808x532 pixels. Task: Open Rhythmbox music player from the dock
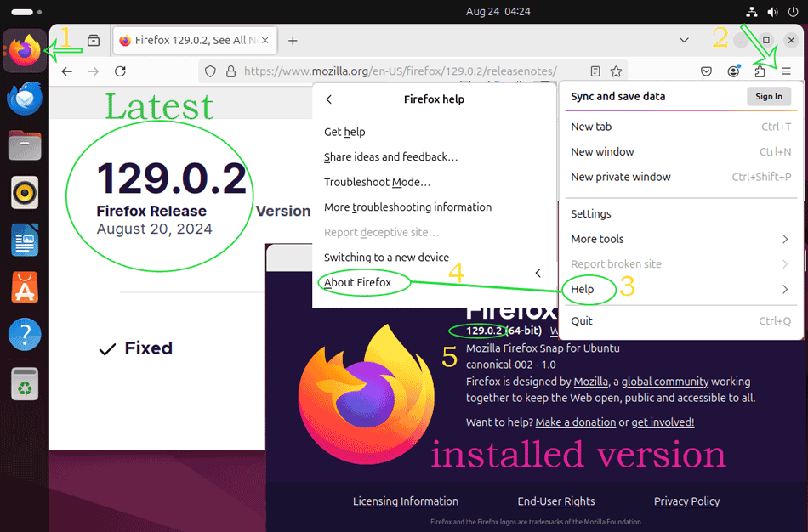tap(24, 193)
